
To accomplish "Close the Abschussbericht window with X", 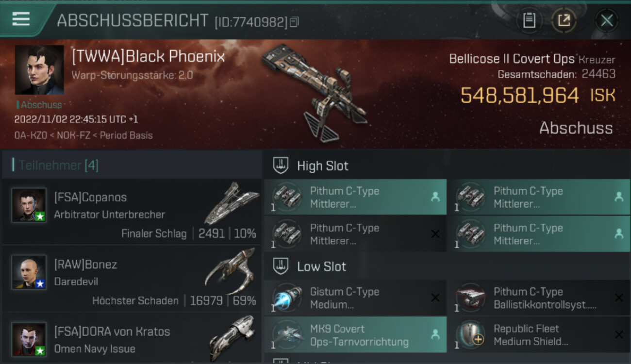I will [607, 20].
